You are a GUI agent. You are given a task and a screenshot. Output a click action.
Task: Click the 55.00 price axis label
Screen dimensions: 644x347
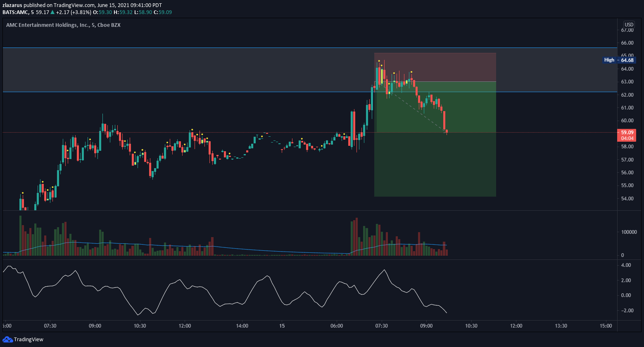(x=627, y=185)
